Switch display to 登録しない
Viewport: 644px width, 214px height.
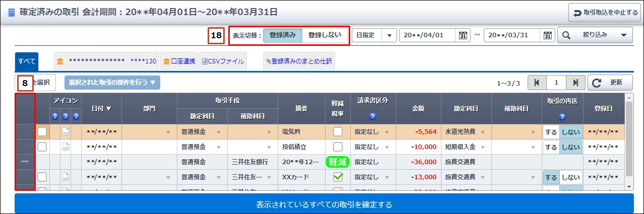325,35
